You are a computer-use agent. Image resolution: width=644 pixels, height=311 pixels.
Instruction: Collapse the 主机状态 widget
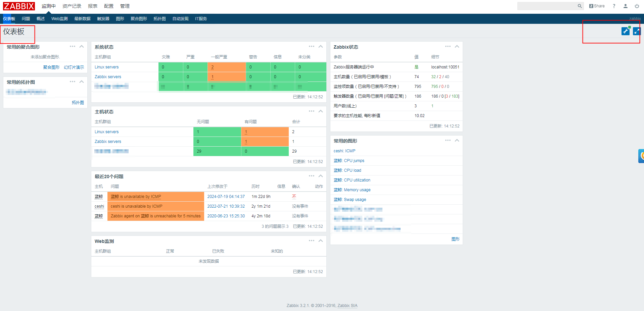(321, 111)
